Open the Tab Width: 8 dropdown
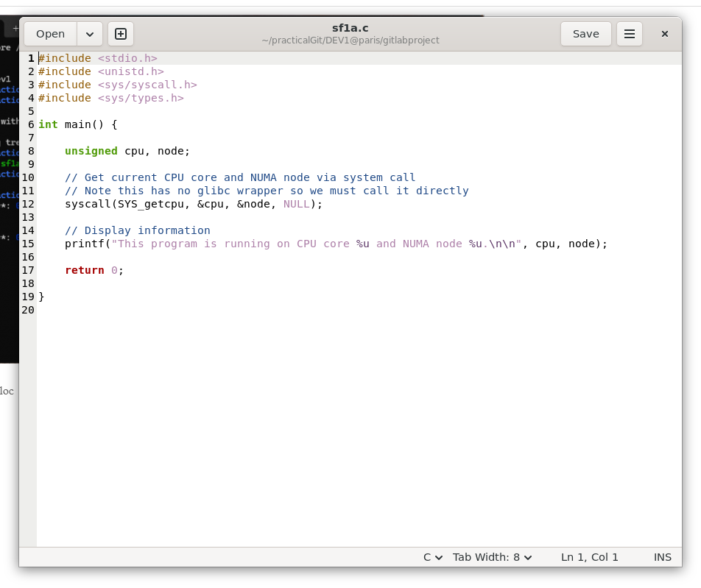 tap(492, 557)
